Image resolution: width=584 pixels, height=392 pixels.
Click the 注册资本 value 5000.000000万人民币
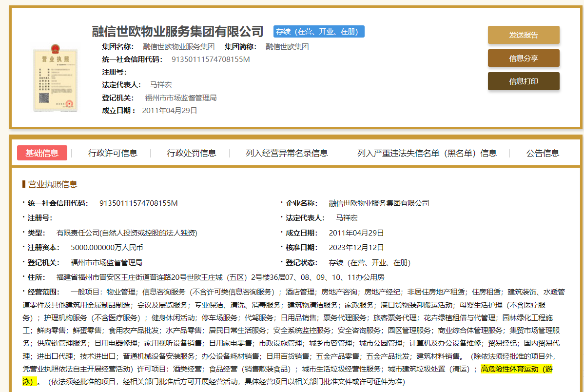[107, 247]
